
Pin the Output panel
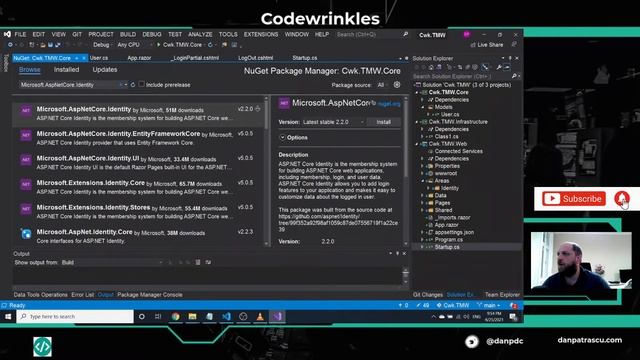[397, 253]
